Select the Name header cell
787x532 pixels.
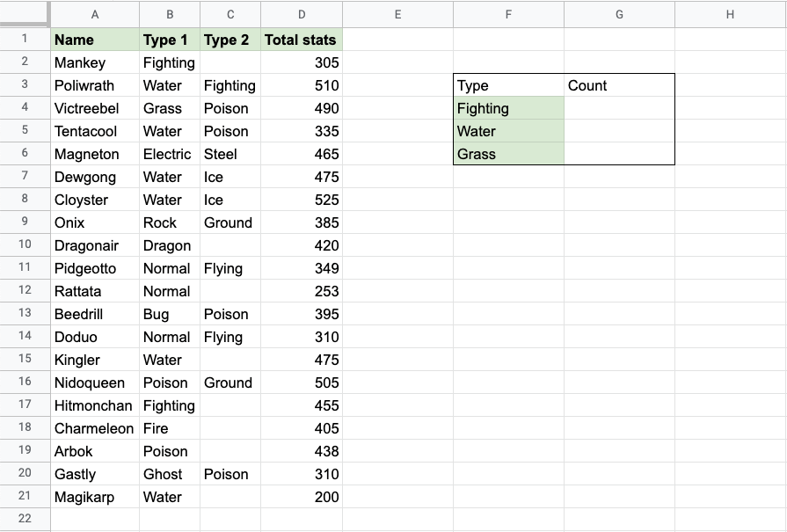[x=95, y=40]
